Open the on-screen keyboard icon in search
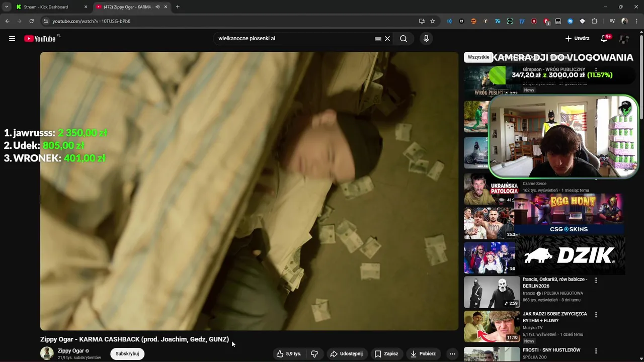Viewport: 644px width, 362px height. click(378, 39)
